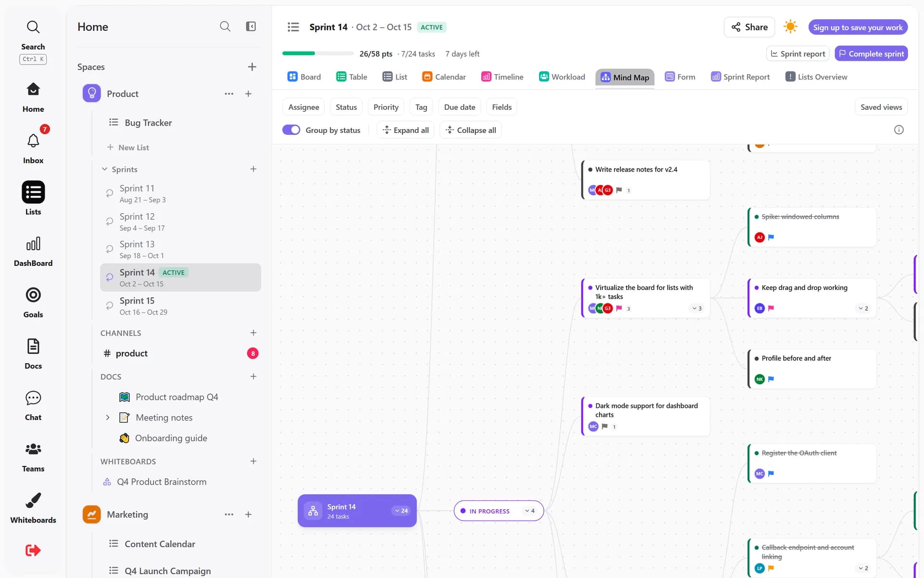The height and width of the screenshot is (578, 924).
Task: Click the sprint points progress bar
Action: point(318,53)
